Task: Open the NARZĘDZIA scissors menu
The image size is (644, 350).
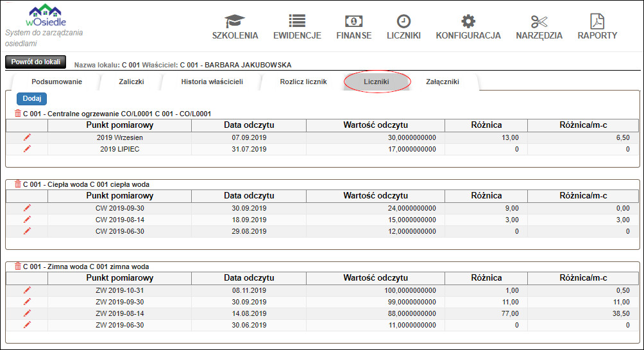Action: [539, 27]
